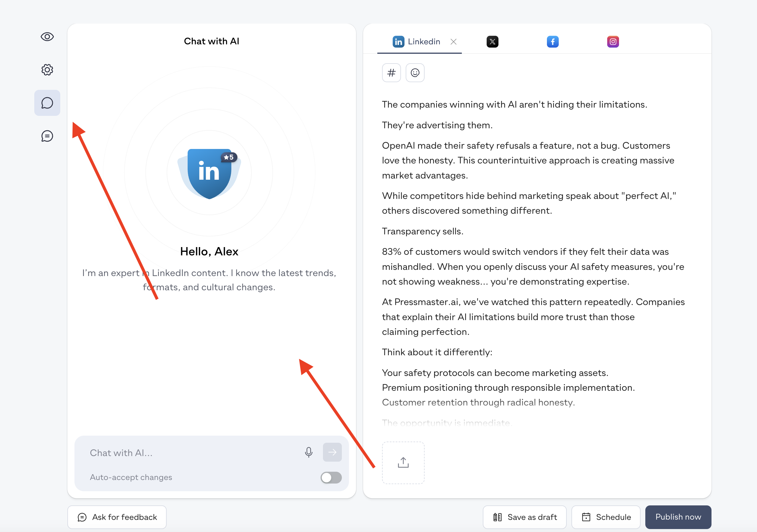Switch to the Instagram tab
The image size is (757, 532).
point(613,42)
